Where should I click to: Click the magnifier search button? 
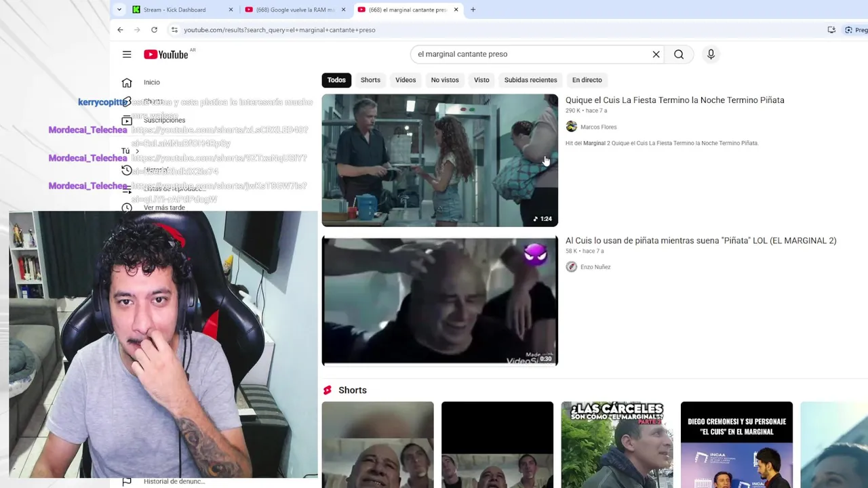point(679,54)
